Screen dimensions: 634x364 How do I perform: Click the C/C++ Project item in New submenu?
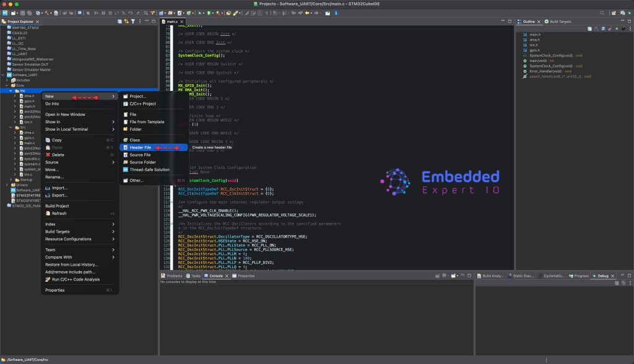pos(154,103)
